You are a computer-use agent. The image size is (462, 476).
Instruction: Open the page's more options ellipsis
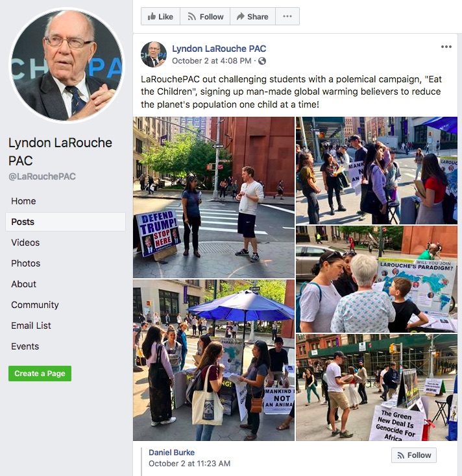(x=287, y=16)
